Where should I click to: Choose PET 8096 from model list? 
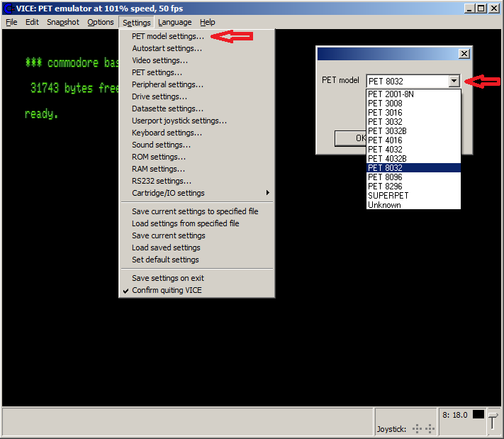point(413,177)
